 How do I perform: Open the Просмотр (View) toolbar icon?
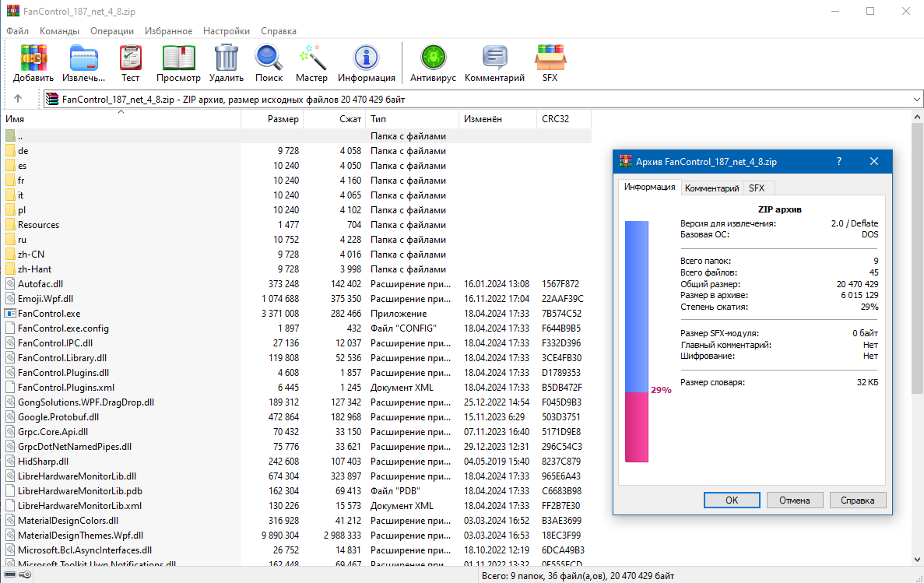(x=178, y=62)
